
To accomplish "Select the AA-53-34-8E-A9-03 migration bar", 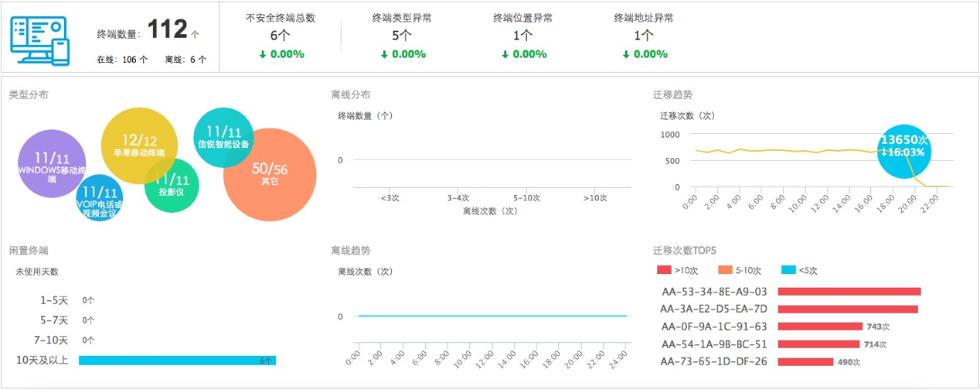I will tap(849, 292).
